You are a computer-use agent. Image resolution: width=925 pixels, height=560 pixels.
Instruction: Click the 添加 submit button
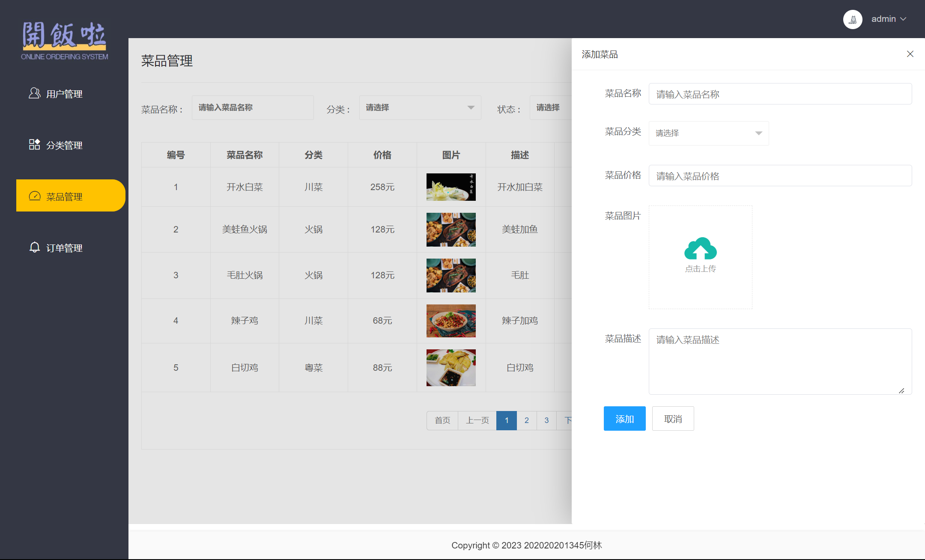click(624, 418)
